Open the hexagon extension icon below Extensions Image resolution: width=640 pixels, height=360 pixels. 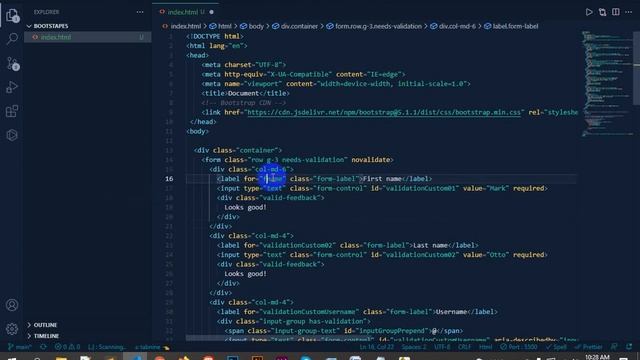pyautogui.click(x=12, y=135)
